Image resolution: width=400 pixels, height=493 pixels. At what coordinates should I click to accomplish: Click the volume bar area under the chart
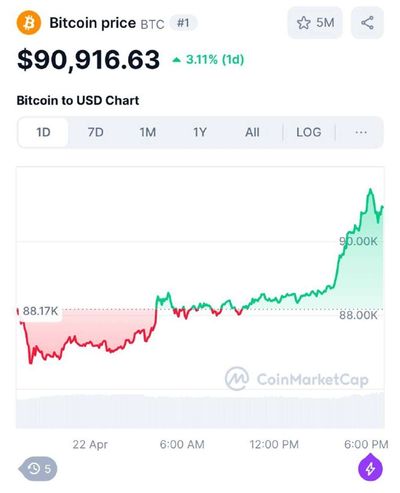click(x=200, y=411)
